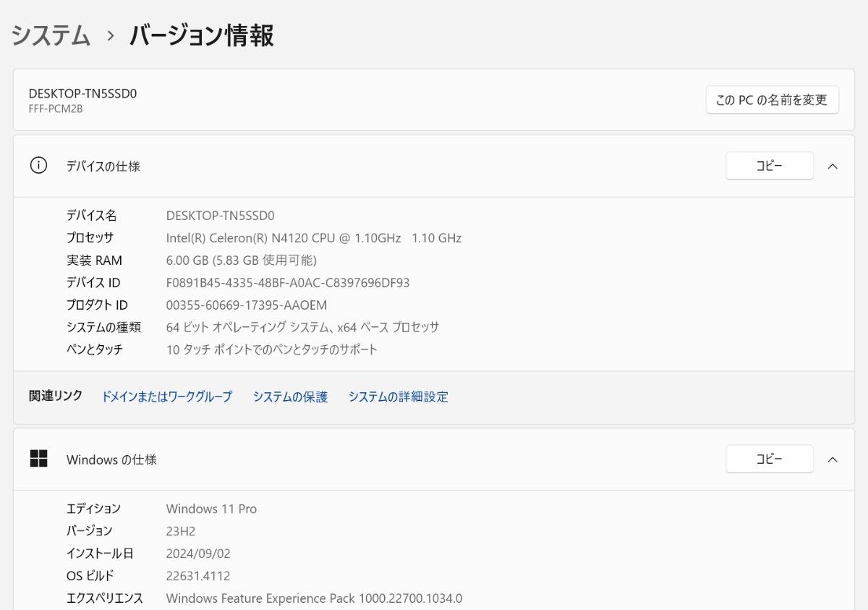Image resolution: width=868 pixels, height=610 pixels.
Task: Click the 実装 RAM value 6.00 GB
Action: (x=242, y=260)
